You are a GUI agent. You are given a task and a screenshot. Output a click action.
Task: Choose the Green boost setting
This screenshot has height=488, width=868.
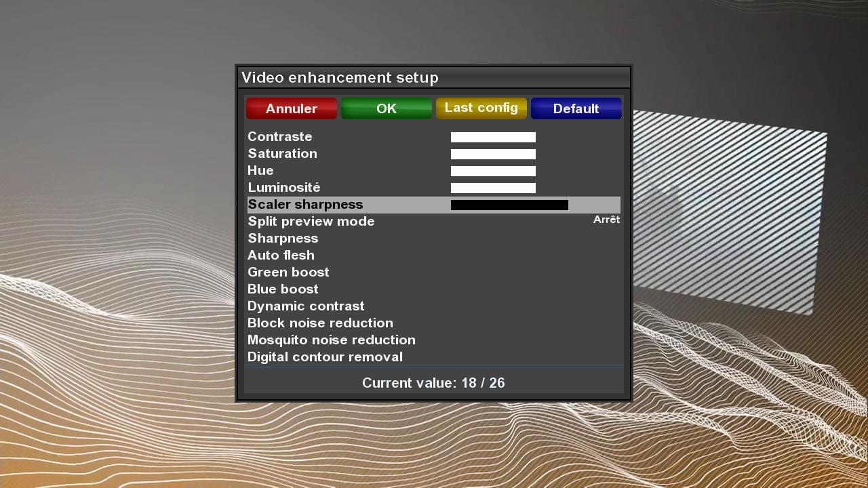(288, 272)
